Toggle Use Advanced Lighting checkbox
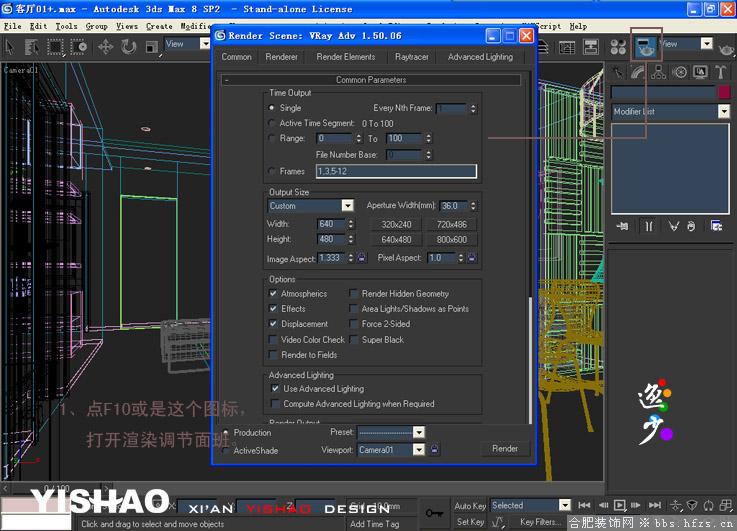The image size is (737, 531). (275, 389)
